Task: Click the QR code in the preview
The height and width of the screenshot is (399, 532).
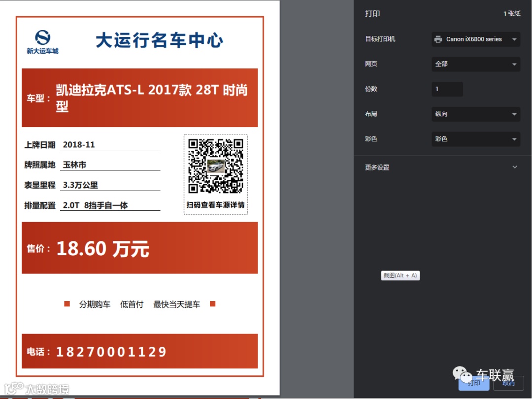Action: 216,166
